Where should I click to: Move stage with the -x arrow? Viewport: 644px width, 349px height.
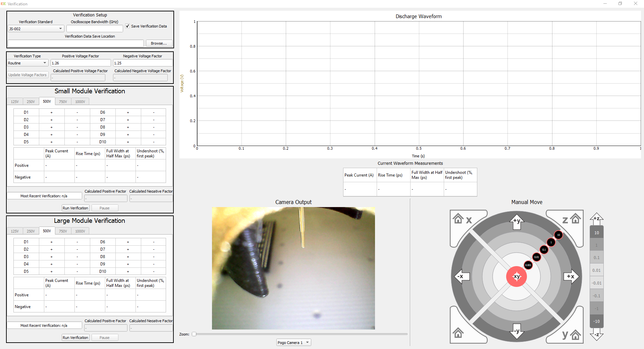click(462, 277)
